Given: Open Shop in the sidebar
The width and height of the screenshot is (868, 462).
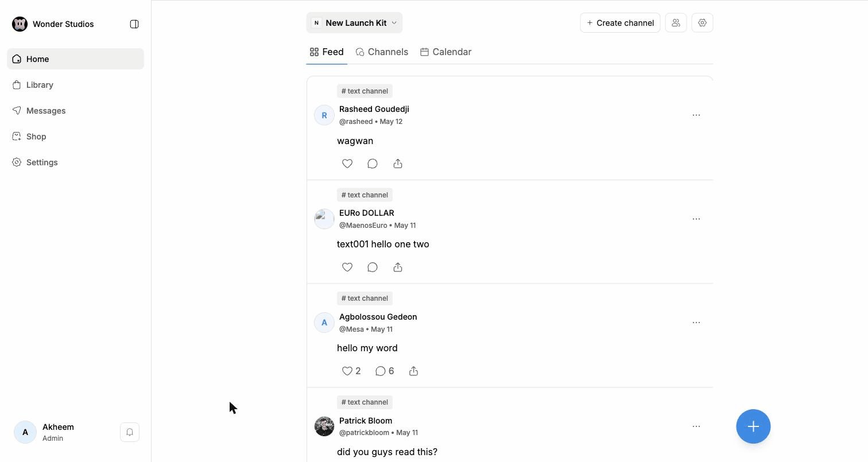Looking at the screenshot, I should coord(75,137).
